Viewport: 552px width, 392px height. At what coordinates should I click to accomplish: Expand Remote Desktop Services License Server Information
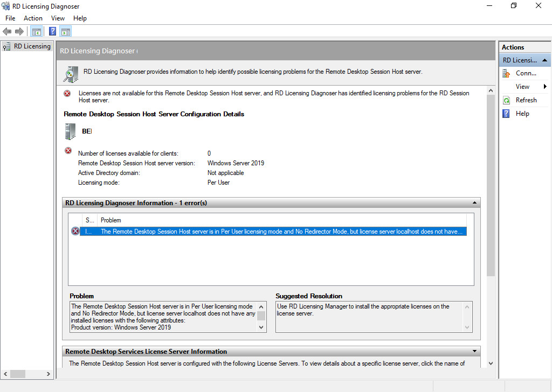pyautogui.click(x=474, y=352)
